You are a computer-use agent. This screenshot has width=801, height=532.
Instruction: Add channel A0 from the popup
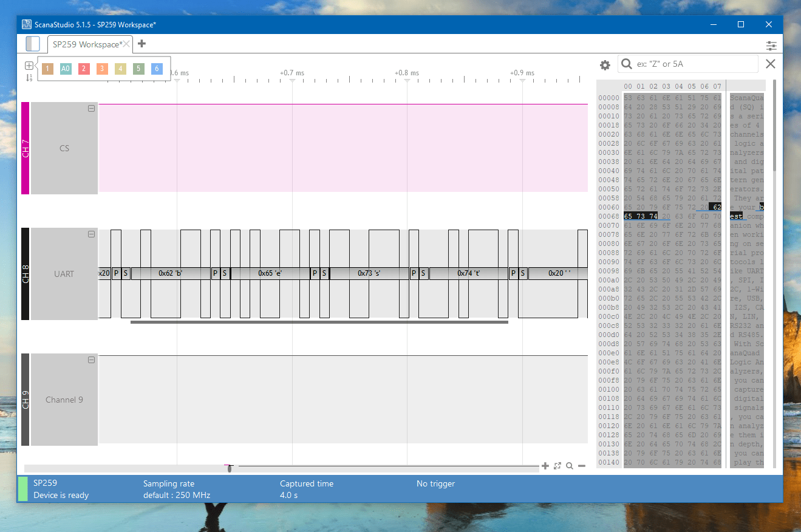pos(66,69)
